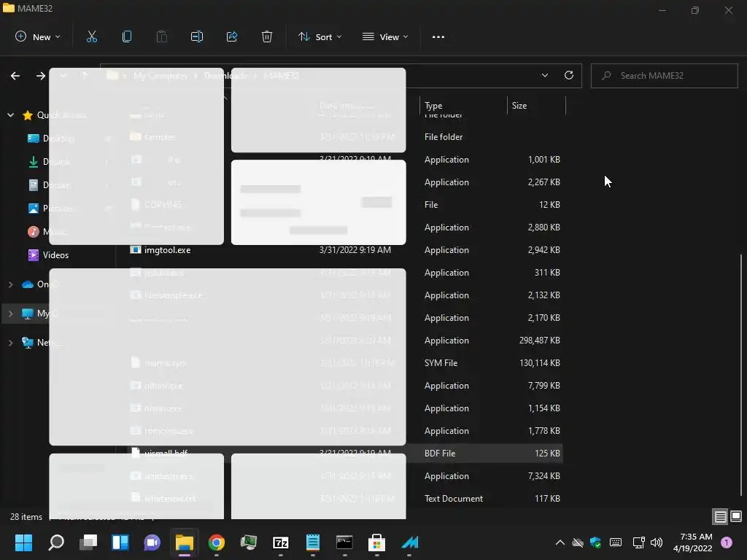Screen dimensions: 747x560
Task: Select the Documents icon in sidebar
Action: pyautogui.click(x=34, y=184)
